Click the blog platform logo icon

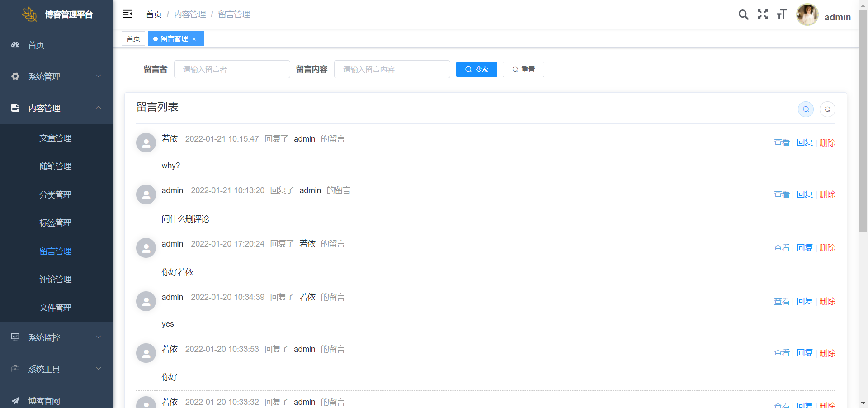pos(29,14)
